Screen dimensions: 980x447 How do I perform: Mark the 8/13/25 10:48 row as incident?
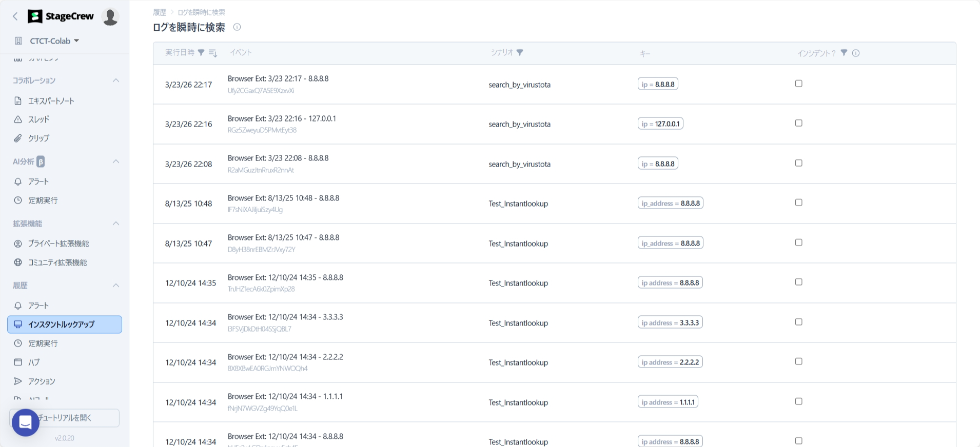tap(798, 202)
